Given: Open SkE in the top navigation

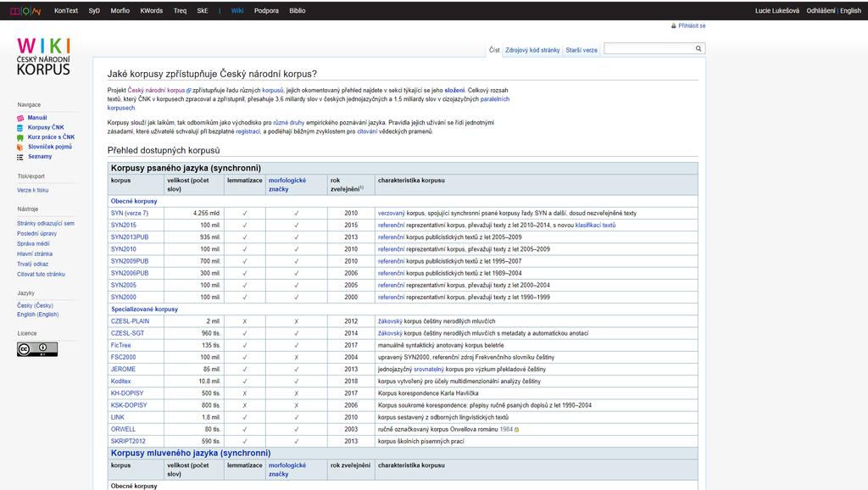Looking at the screenshot, I should (x=203, y=10).
